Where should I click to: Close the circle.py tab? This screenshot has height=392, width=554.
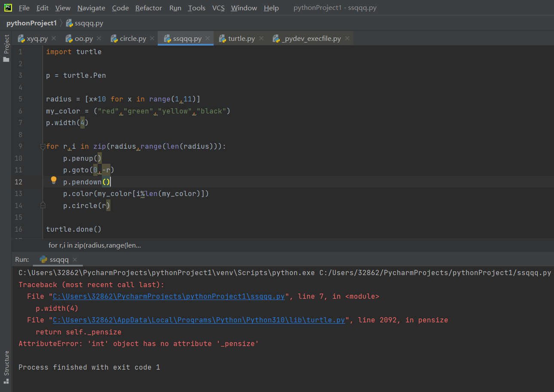152,38
